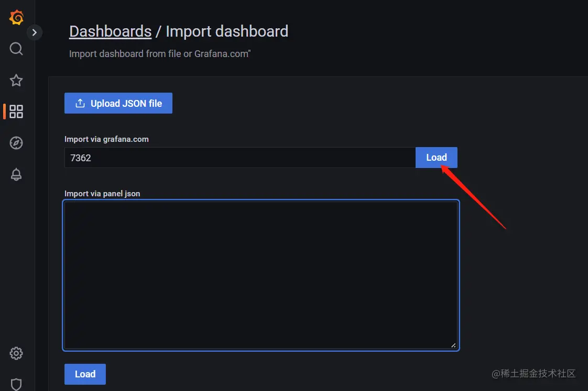The width and height of the screenshot is (588, 391).
Task: Focus the Import via panel json textarea
Action: point(261,275)
